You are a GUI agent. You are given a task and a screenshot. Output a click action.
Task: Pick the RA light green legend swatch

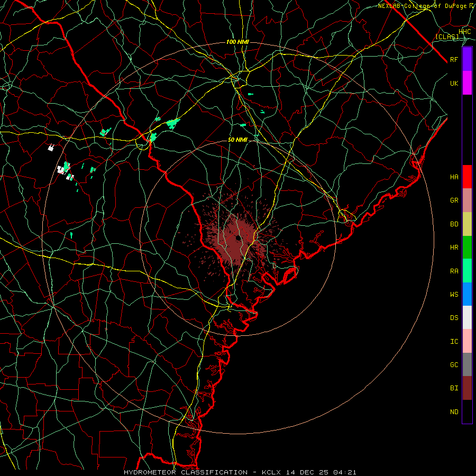coord(467,271)
